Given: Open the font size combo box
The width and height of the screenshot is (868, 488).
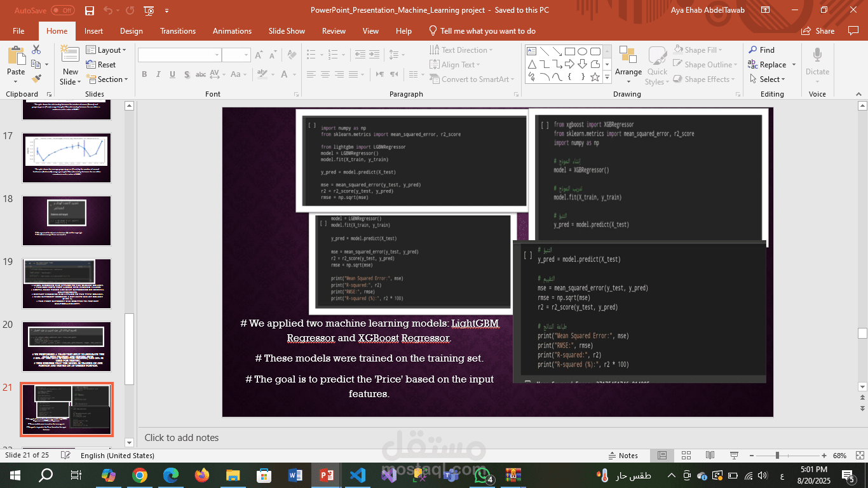Looking at the screenshot, I should coord(236,55).
